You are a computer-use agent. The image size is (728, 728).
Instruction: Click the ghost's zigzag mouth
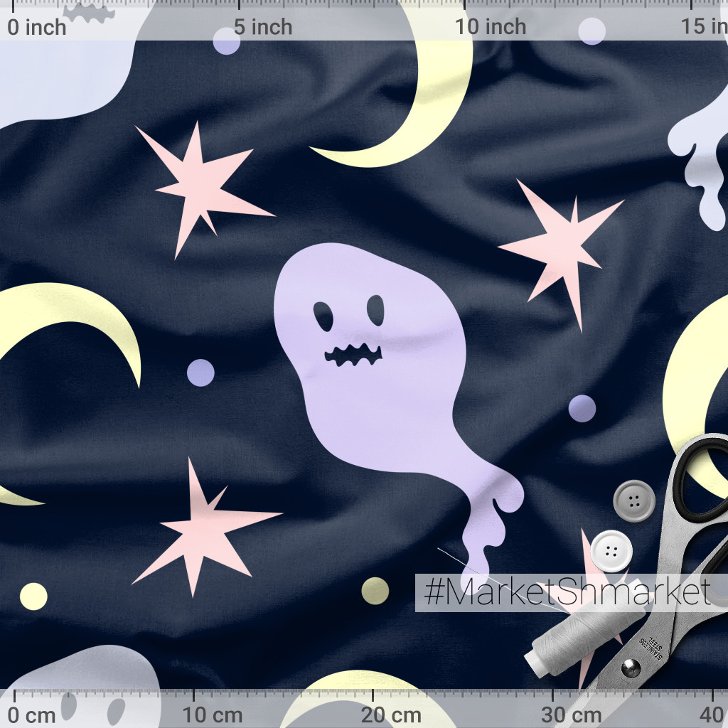tap(353, 353)
